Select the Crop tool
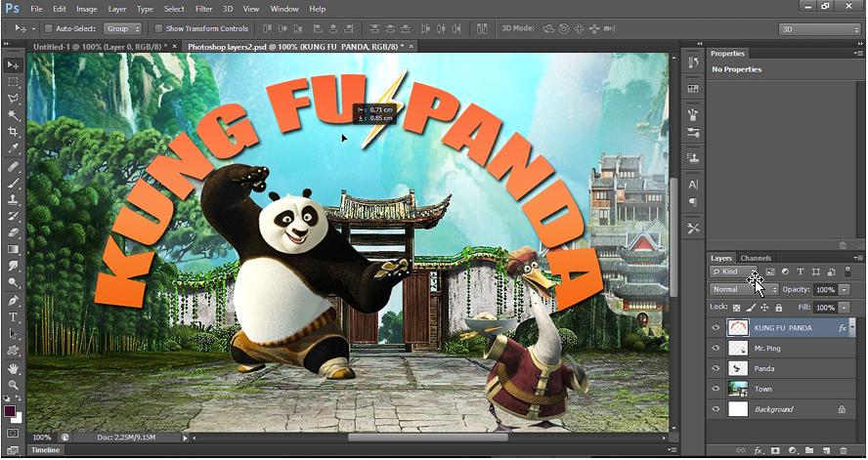Viewport: 868px width, 460px height. coord(14,132)
